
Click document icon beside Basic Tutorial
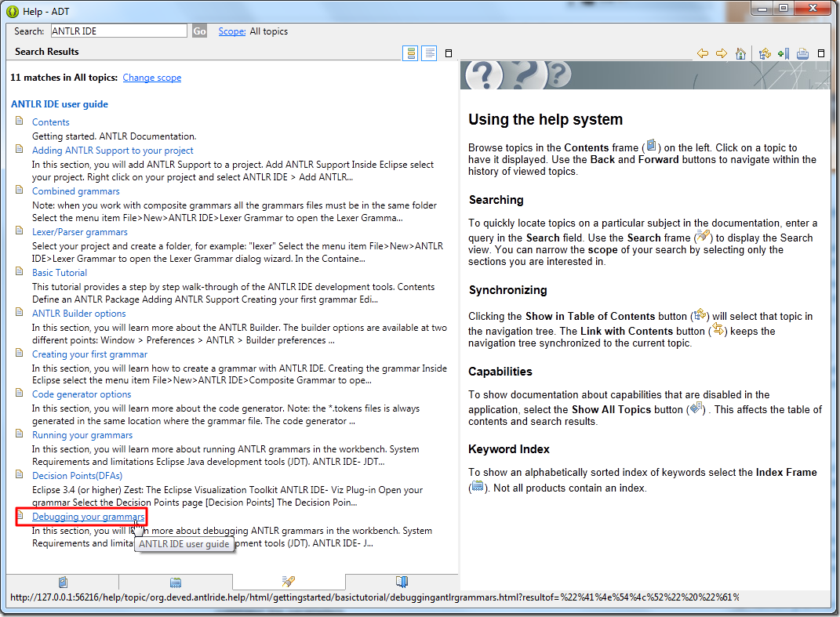point(20,271)
